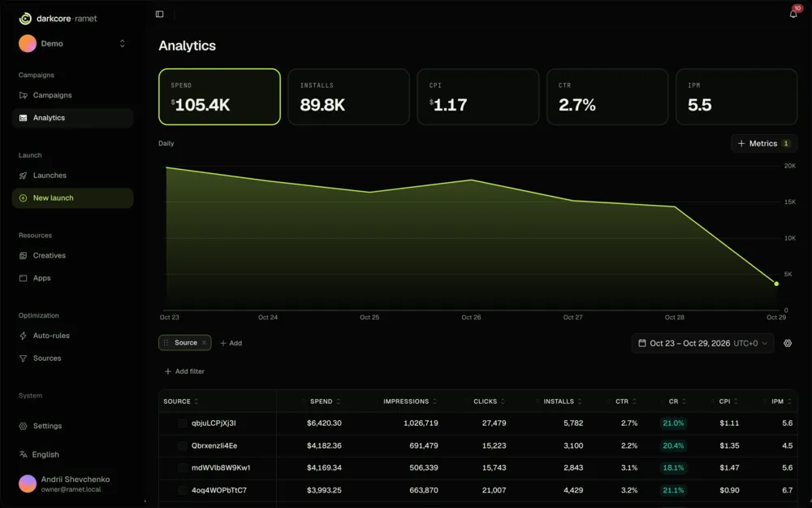Viewport: 812px width, 508px height.
Task: Sort table by Clicks column
Action: [x=490, y=402]
